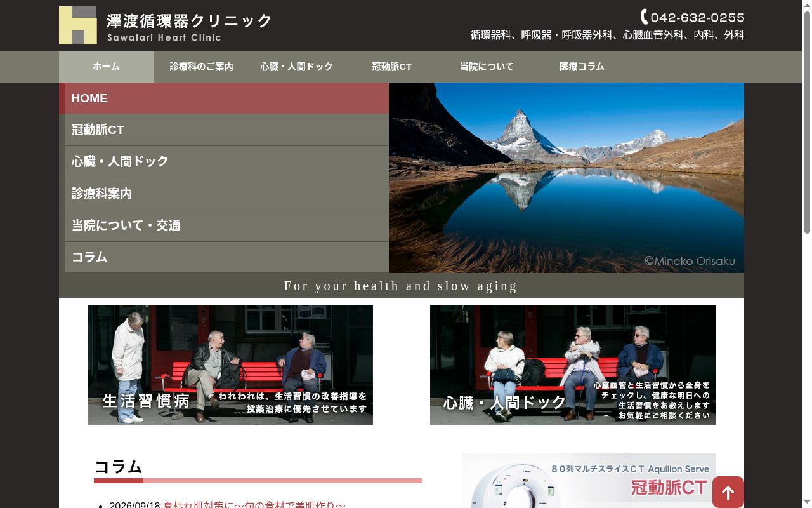Click the Matterhorn lake hero photo
Image resolution: width=812 pixels, height=508 pixels.
[x=566, y=178]
